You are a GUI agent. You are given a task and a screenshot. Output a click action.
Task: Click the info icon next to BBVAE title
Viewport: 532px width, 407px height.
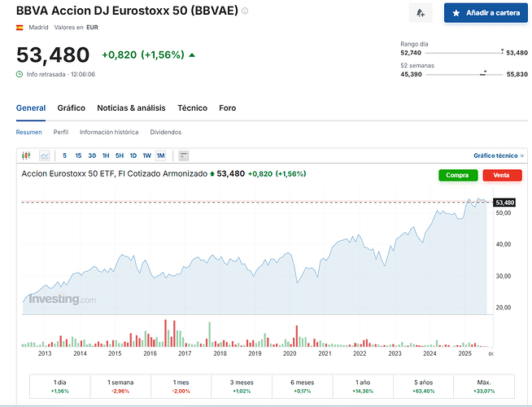[x=246, y=11]
